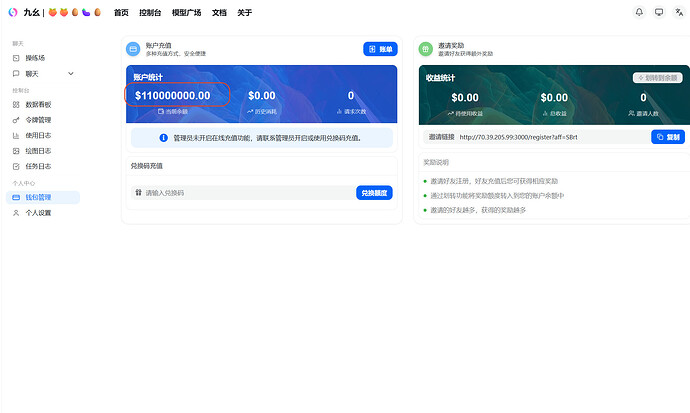690x413 pixels.
Task: Focus the 请输入兑换码 input field
Action: click(243, 193)
